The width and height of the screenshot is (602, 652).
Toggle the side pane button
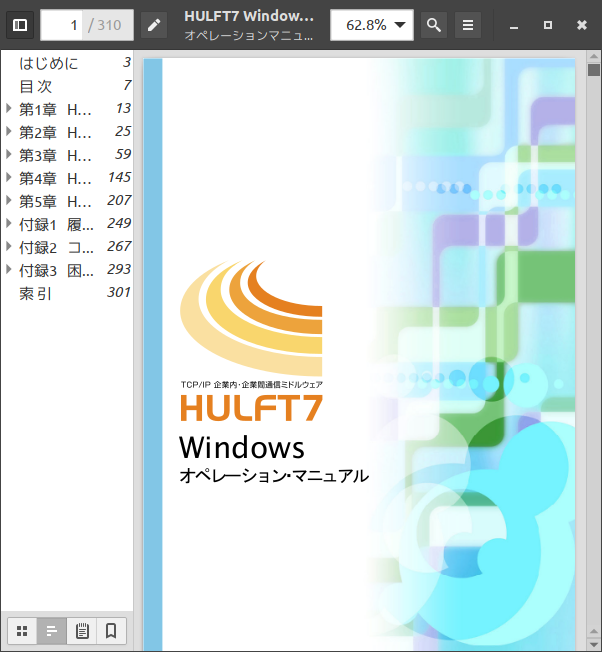(20, 25)
